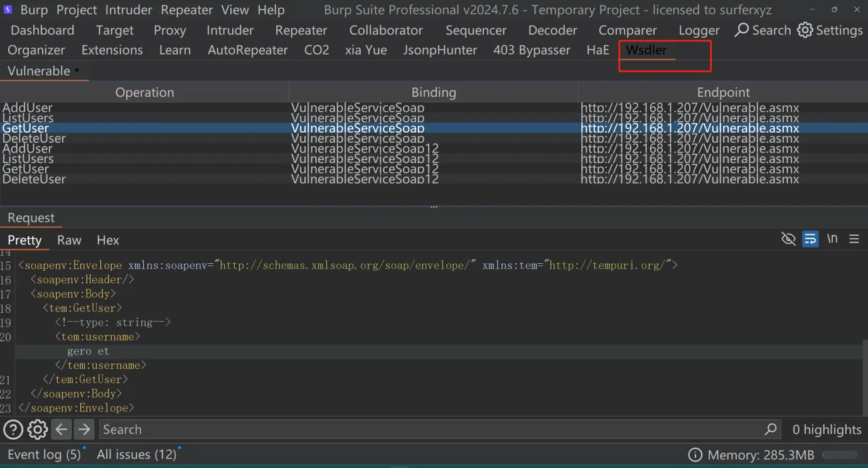Open the Repeater menu in menu bar

click(x=187, y=10)
